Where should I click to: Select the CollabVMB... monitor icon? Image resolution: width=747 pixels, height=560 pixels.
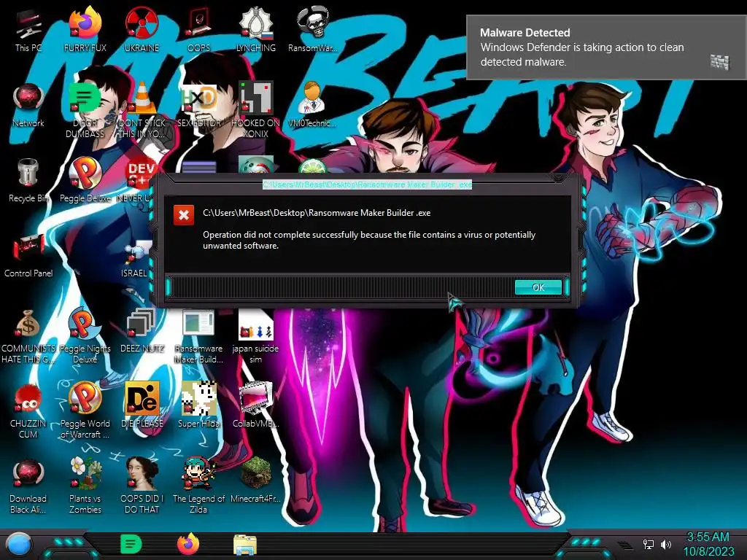[256, 405]
